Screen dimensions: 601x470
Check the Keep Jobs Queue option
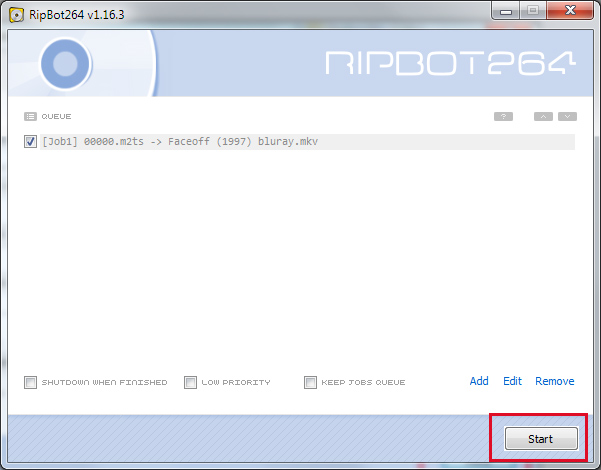pos(310,382)
